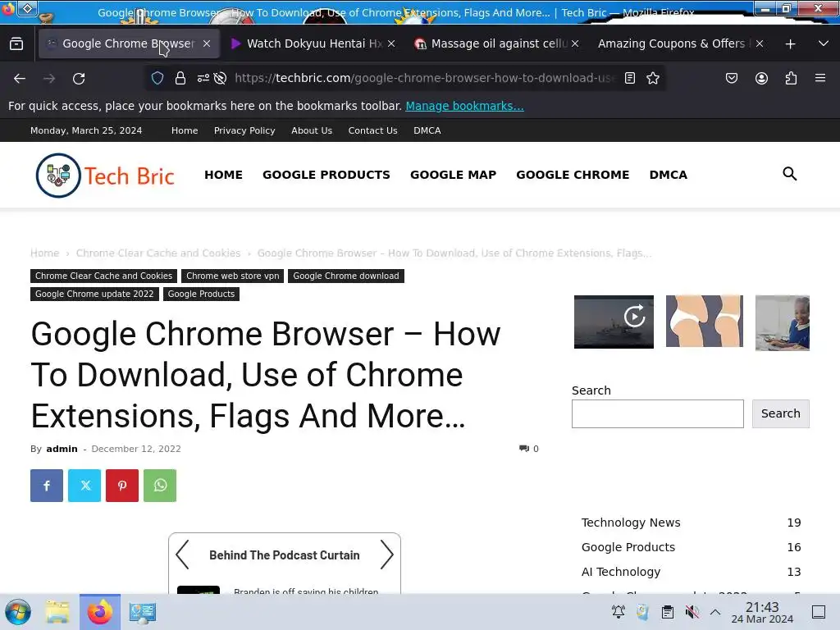
Task: Open Firefox application menu hamburger
Action: point(820,78)
